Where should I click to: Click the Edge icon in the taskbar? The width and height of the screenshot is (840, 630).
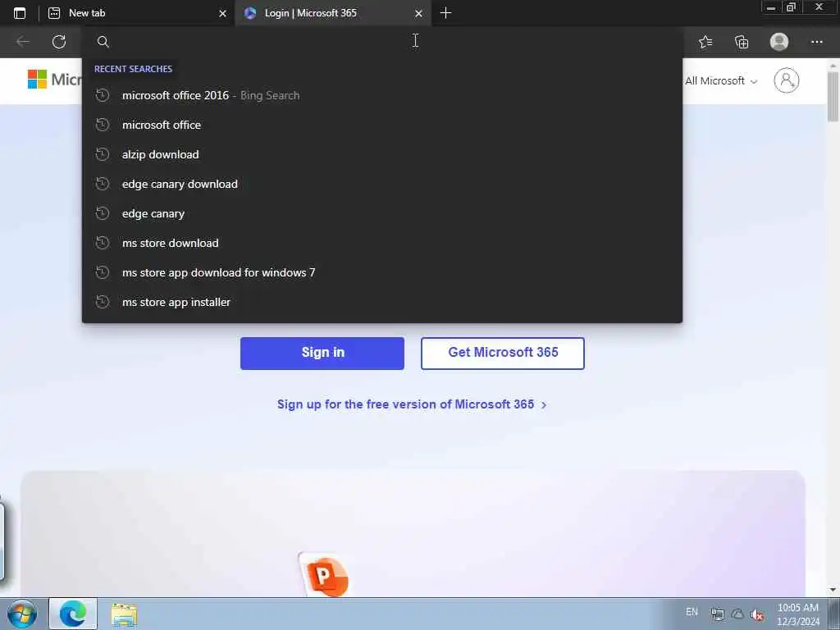[73, 614]
